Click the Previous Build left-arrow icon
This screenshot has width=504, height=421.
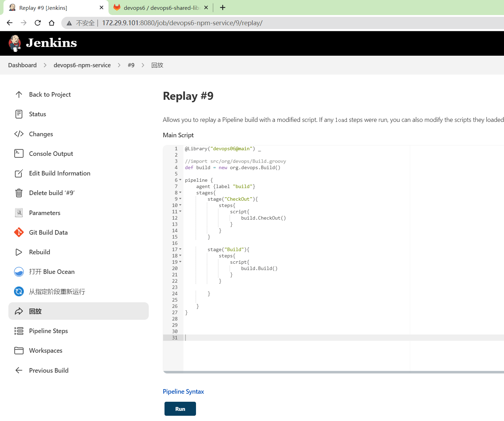[19, 370]
